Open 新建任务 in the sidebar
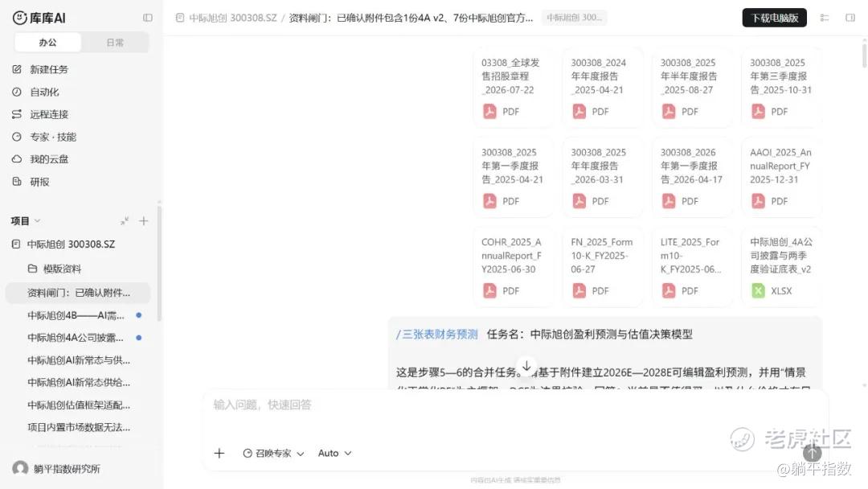 [49, 69]
